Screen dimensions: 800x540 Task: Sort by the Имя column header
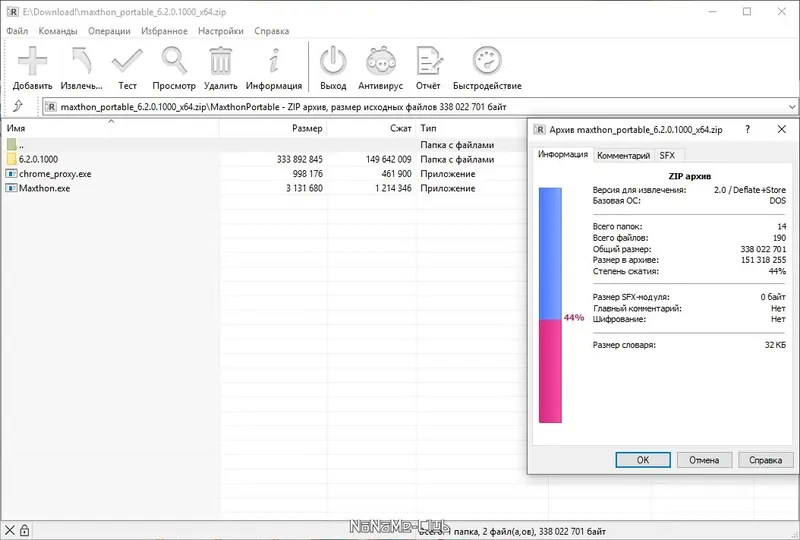click(110, 128)
